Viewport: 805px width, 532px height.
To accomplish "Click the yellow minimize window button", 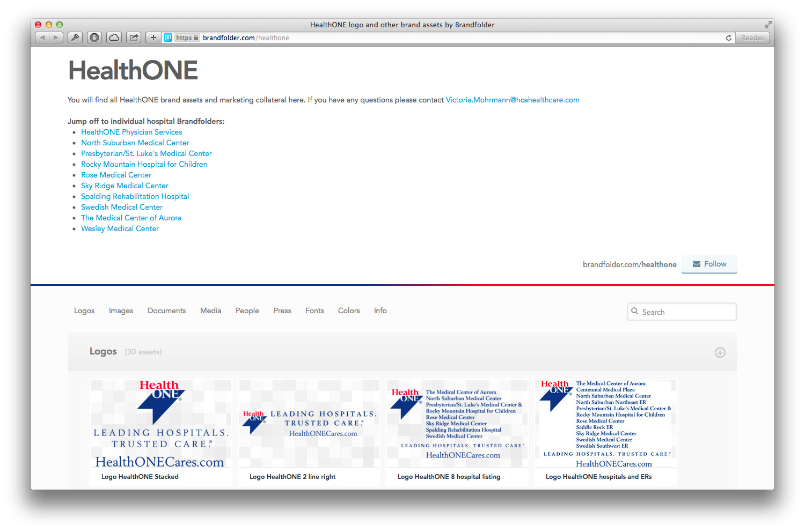I will click(x=49, y=25).
